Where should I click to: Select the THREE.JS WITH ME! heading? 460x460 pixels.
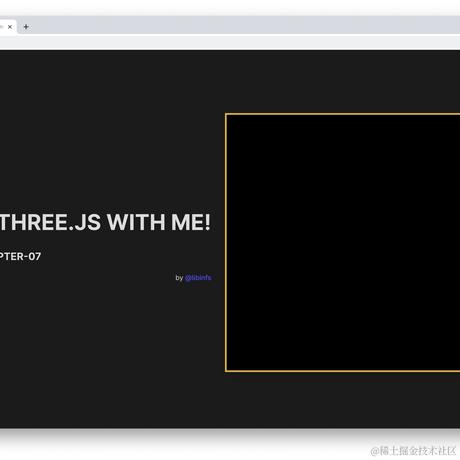coord(105,222)
